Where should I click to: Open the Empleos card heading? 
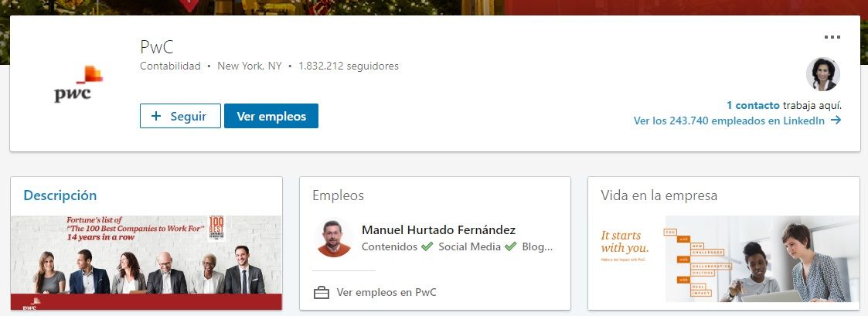click(339, 195)
